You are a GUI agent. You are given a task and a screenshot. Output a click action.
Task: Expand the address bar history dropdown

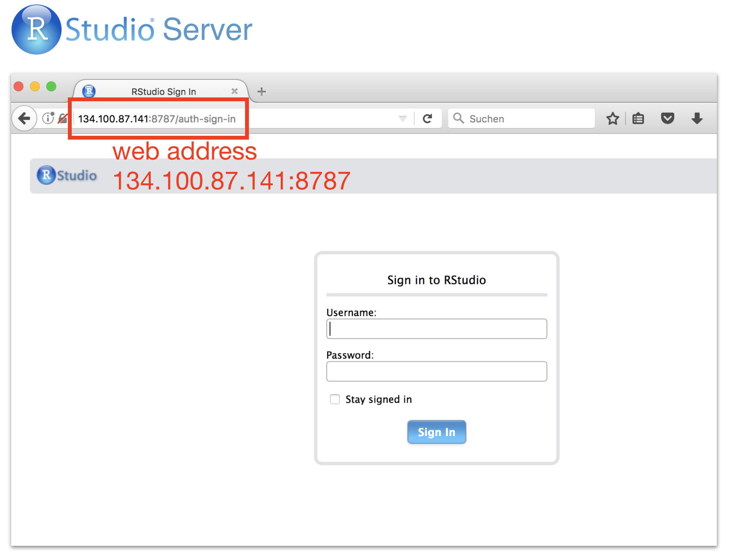tap(402, 119)
